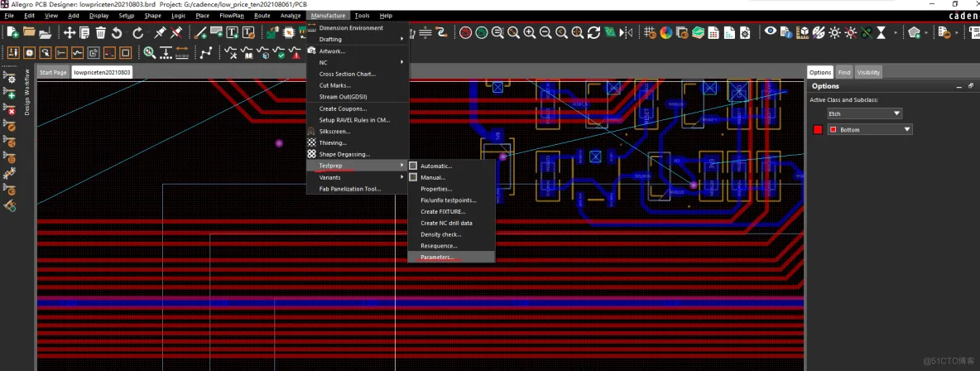This screenshot has width=980, height=371.
Task: Choose Thieving... in Manufacture menu
Action: 358,142
